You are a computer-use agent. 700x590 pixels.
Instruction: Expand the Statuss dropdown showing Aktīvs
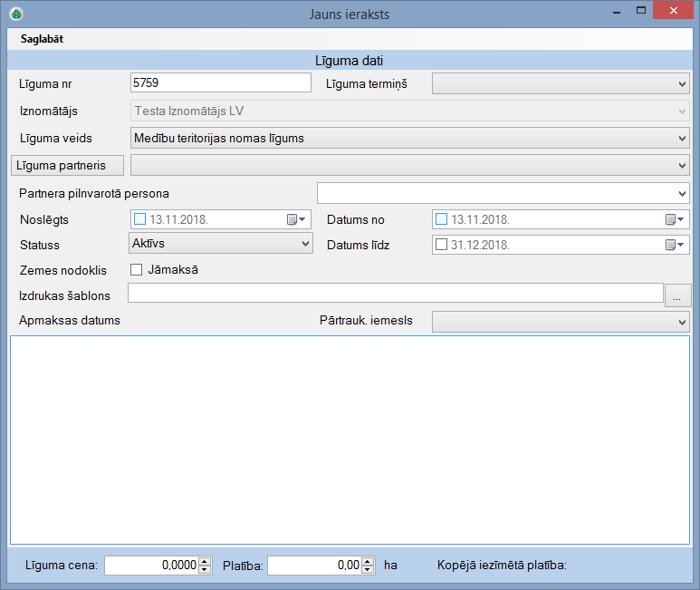[x=221, y=244]
